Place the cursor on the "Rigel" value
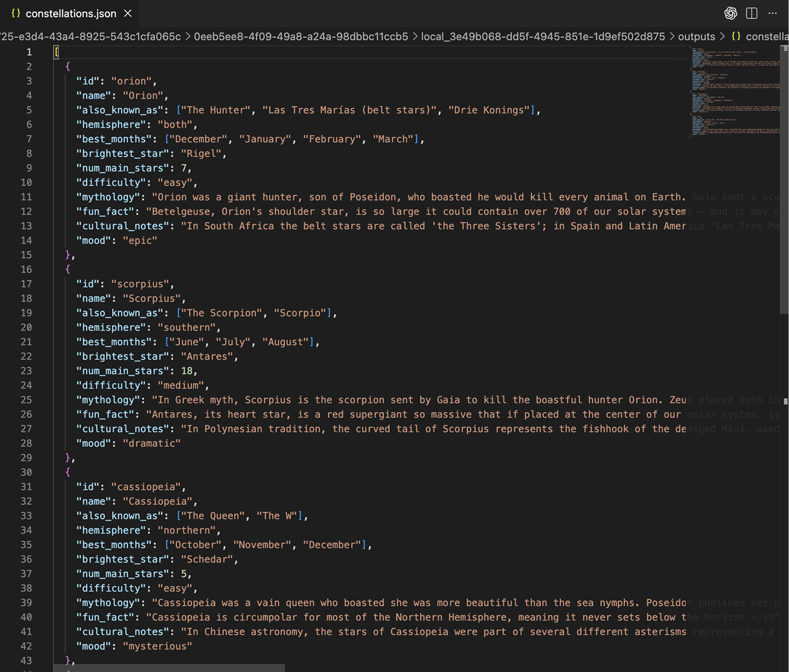This screenshot has height=672, width=789. coord(202,153)
